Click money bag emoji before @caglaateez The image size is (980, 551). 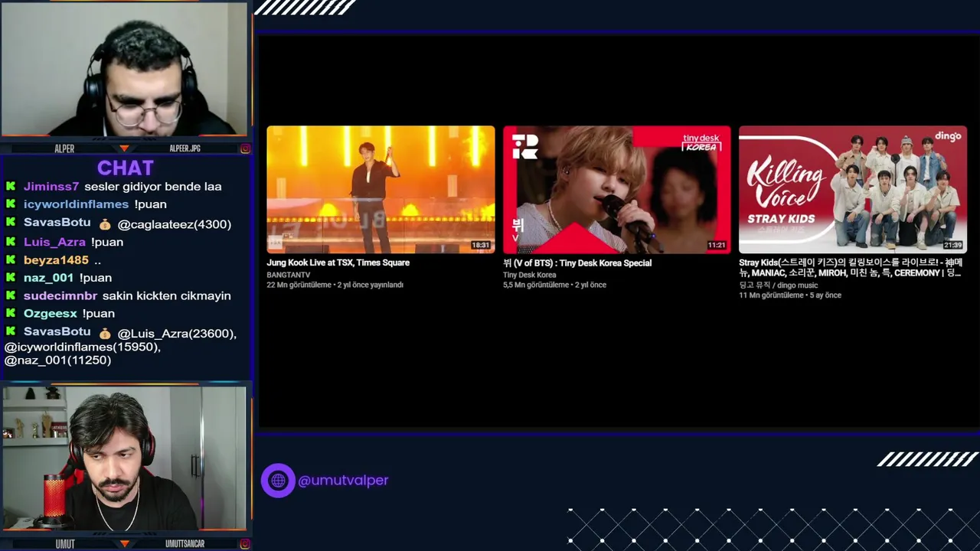tap(105, 224)
